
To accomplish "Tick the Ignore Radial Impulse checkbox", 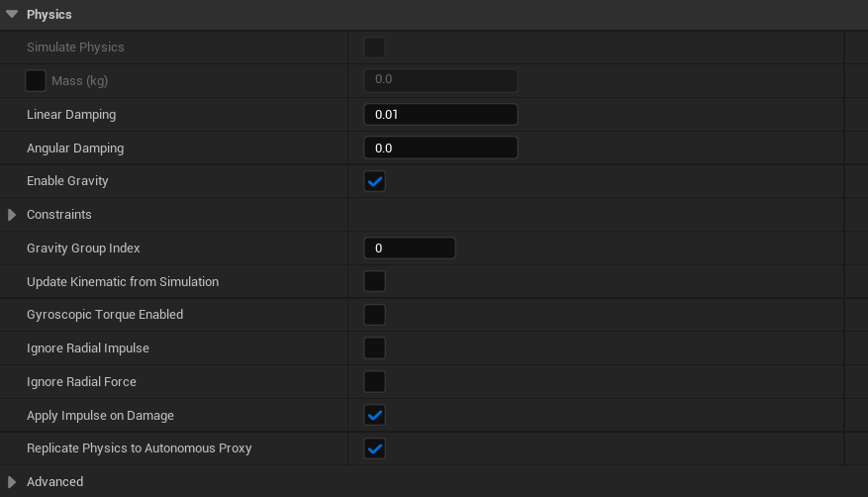I will (x=374, y=348).
